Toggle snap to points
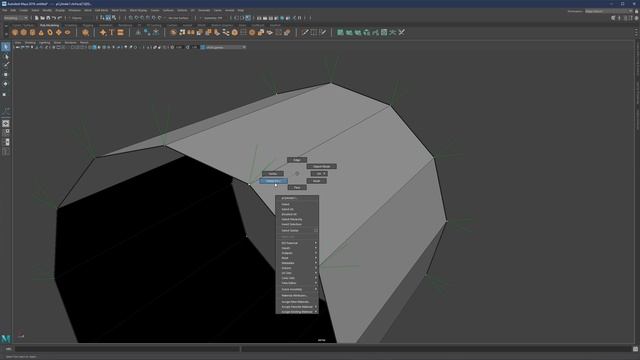The height and width of the screenshot is (360, 640). [x=142, y=18]
